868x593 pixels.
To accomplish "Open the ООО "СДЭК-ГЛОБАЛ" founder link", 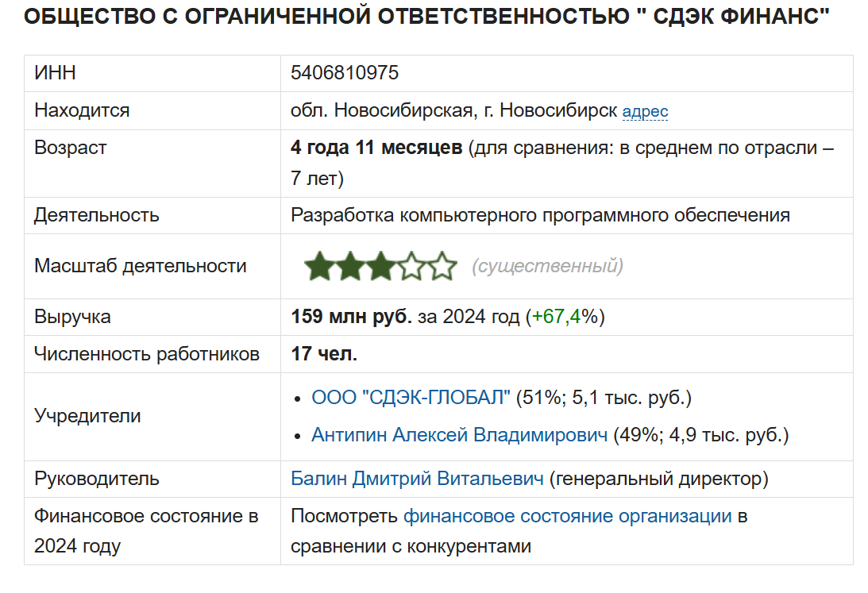I will (411, 398).
